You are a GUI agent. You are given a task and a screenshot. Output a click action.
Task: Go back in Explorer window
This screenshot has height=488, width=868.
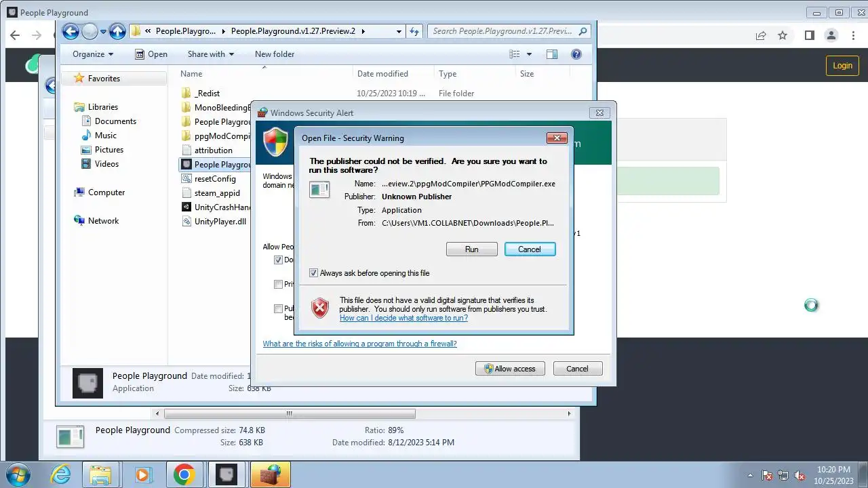(71, 31)
